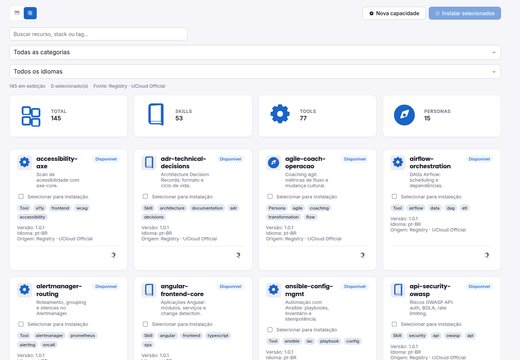Click the accessibility-axe gear icon

[24, 162]
